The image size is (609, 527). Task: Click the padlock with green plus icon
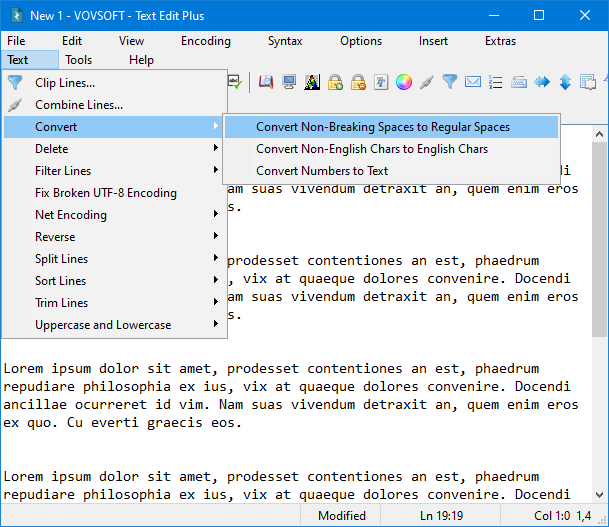tap(335, 82)
